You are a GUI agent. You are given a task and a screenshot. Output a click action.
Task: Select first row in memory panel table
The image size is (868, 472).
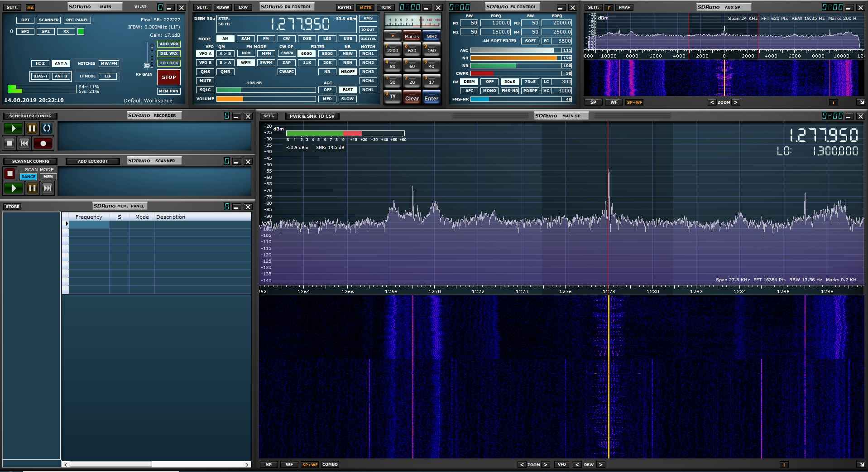[x=156, y=224]
